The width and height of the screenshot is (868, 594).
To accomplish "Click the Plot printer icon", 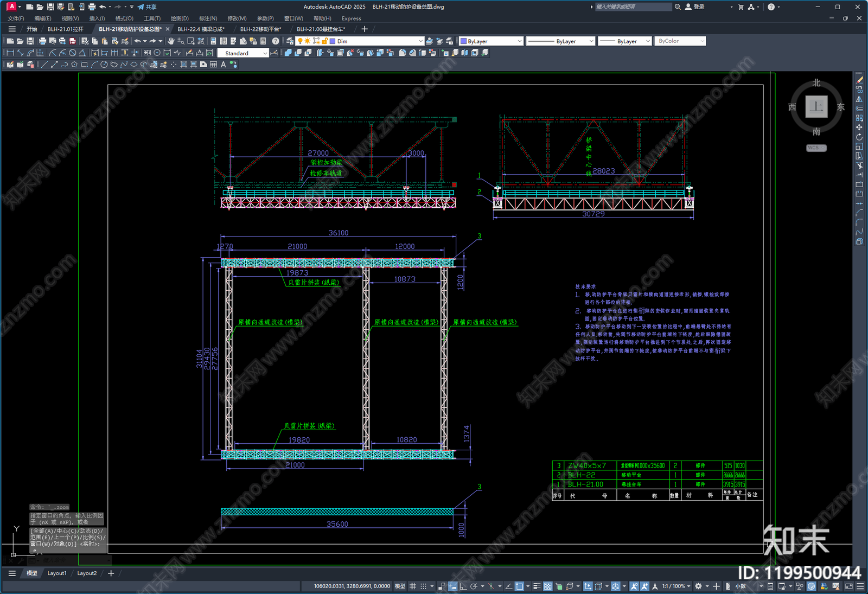I will 42,41.
